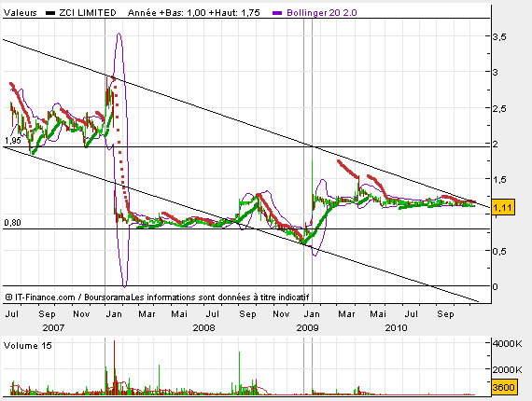Click the "1,95" resistance level label
The image size is (532, 401).
point(13,141)
